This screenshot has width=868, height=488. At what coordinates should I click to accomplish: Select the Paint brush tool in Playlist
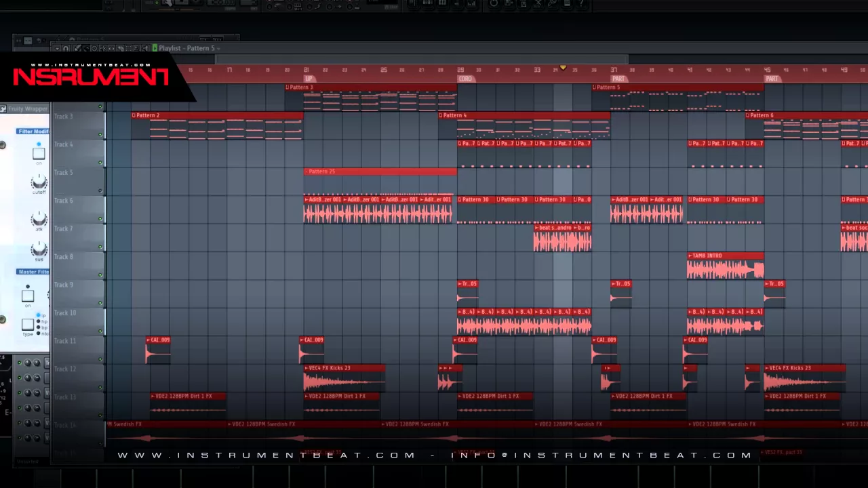85,48
